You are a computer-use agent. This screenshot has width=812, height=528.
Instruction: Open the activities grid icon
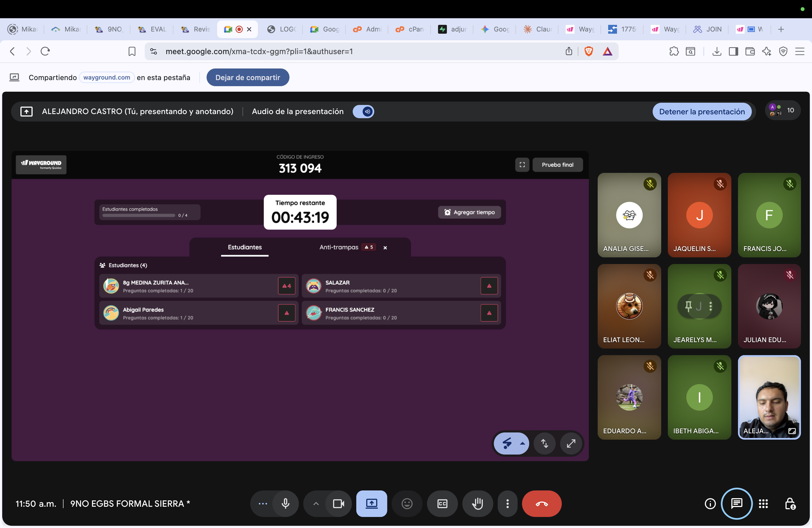coord(763,503)
